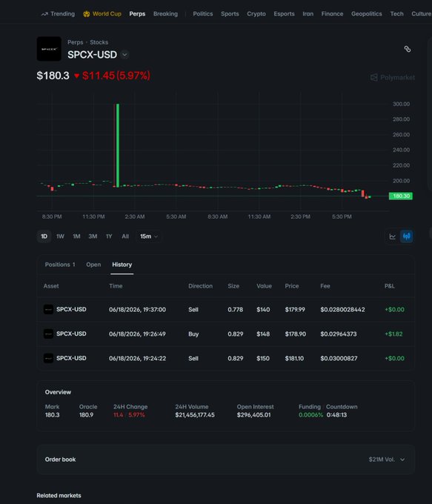Click the $0.0280028442 fee cell
The image size is (432, 504).
342,309
